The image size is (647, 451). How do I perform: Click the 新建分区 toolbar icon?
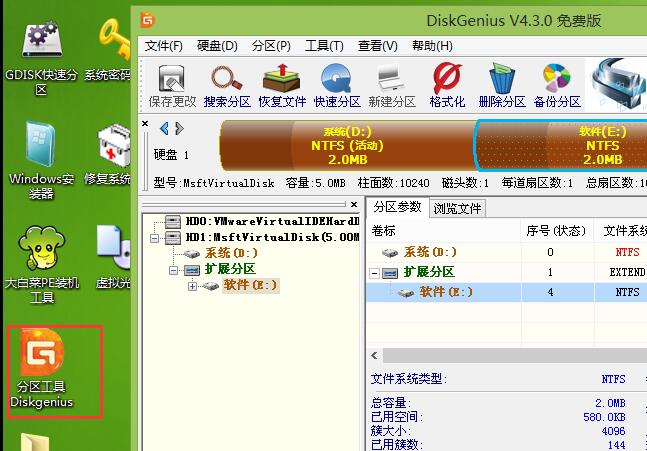point(392,86)
